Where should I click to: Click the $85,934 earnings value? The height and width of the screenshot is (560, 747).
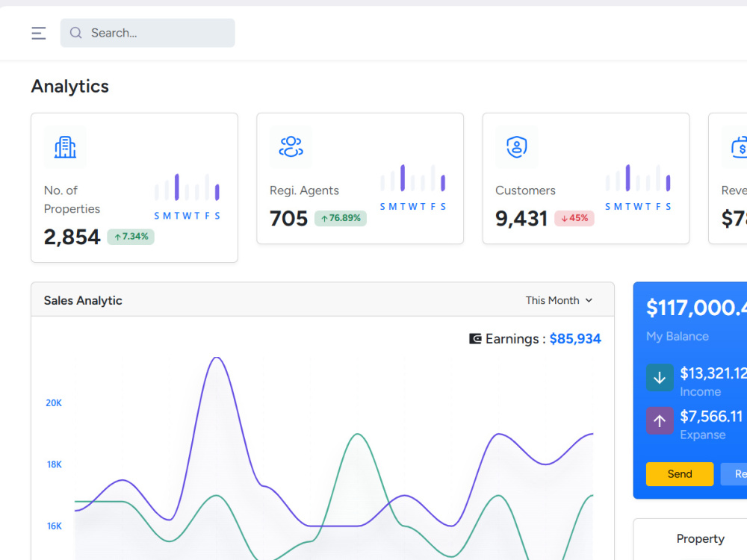[x=575, y=338]
